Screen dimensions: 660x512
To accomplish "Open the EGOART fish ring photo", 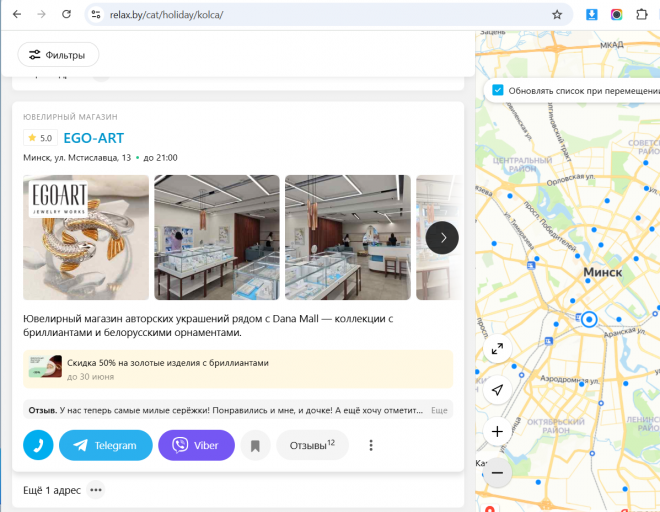I will pos(86,237).
